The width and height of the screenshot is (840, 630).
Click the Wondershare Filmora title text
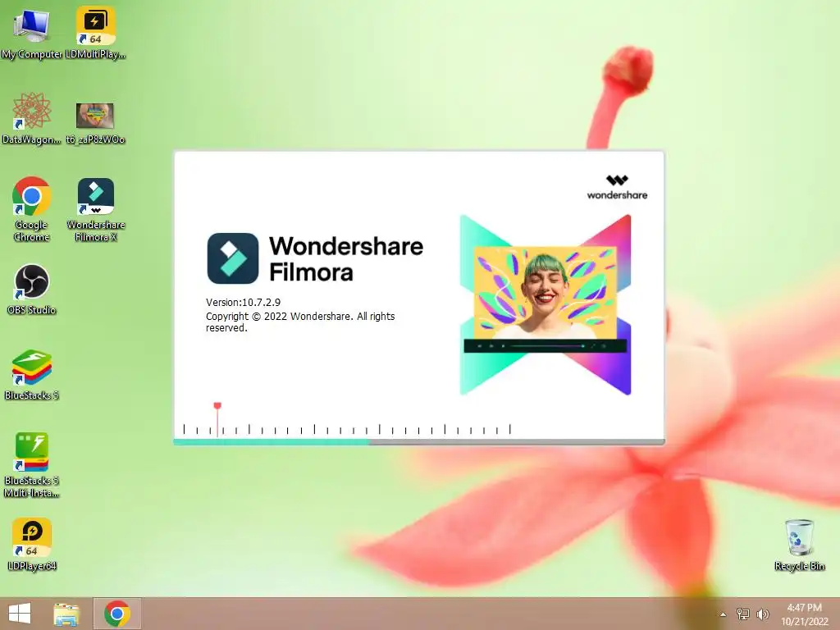tap(346, 258)
